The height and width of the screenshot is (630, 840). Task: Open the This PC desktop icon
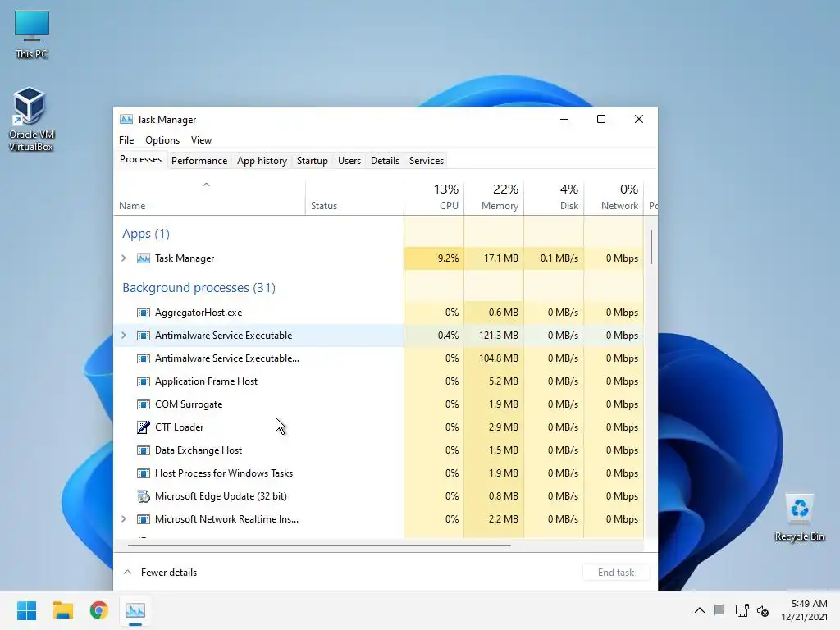32,34
